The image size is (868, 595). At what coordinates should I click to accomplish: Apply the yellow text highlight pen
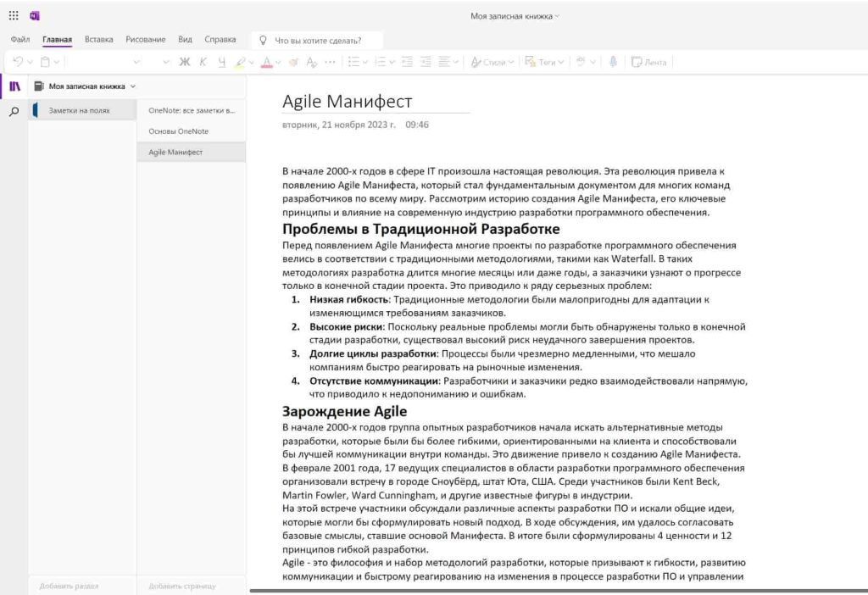pos(240,62)
